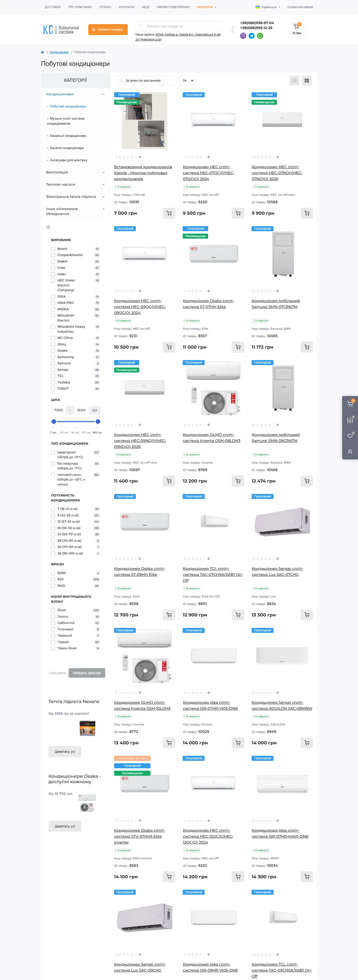Open floating side panel comparison icon
Viewport: 358px width, 980px height.
tap(350, 420)
